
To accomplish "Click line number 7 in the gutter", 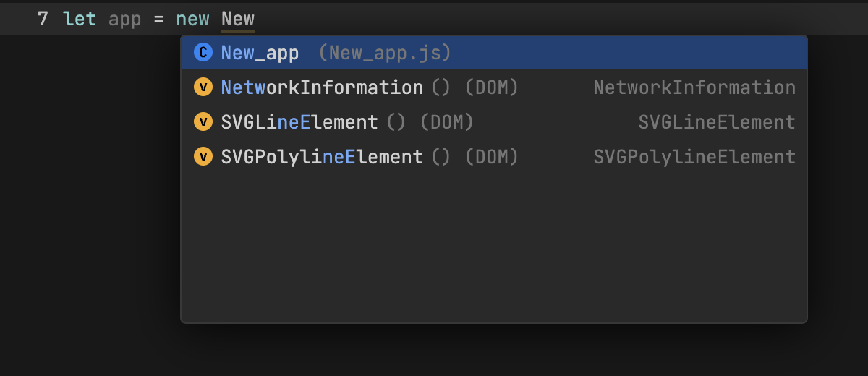I will [x=43, y=19].
